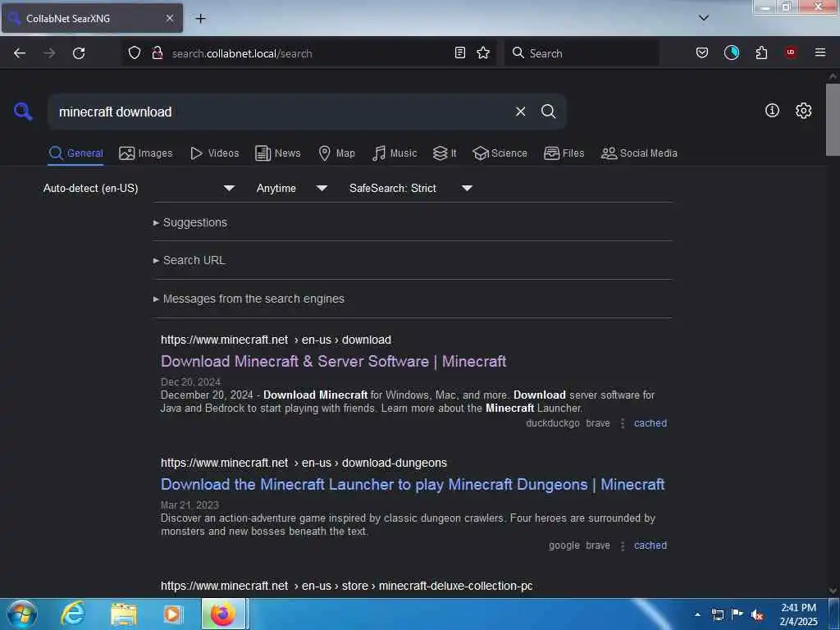Image resolution: width=840 pixels, height=630 pixels.
Task: Click scrollbar down arrow
Action: click(x=833, y=591)
